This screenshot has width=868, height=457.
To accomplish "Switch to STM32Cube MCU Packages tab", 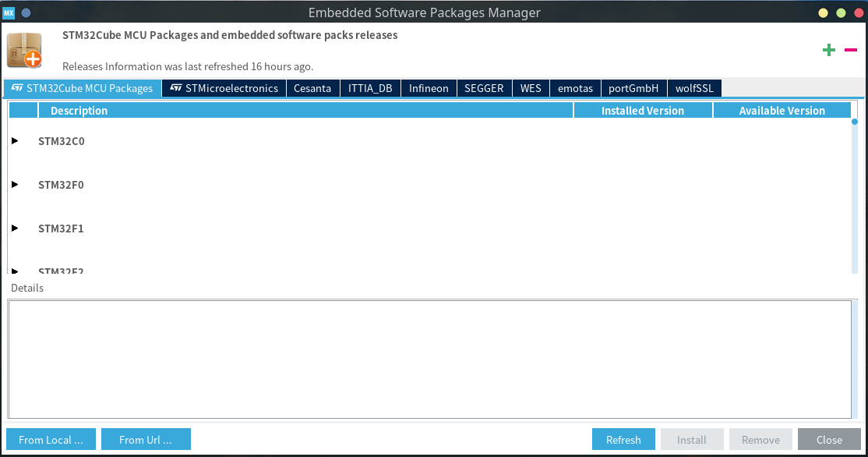I will tap(83, 88).
